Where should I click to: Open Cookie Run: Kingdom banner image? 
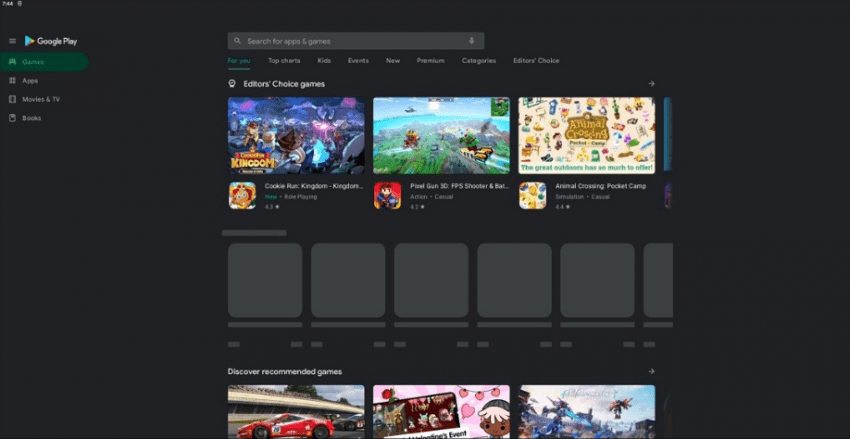(296, 135)
